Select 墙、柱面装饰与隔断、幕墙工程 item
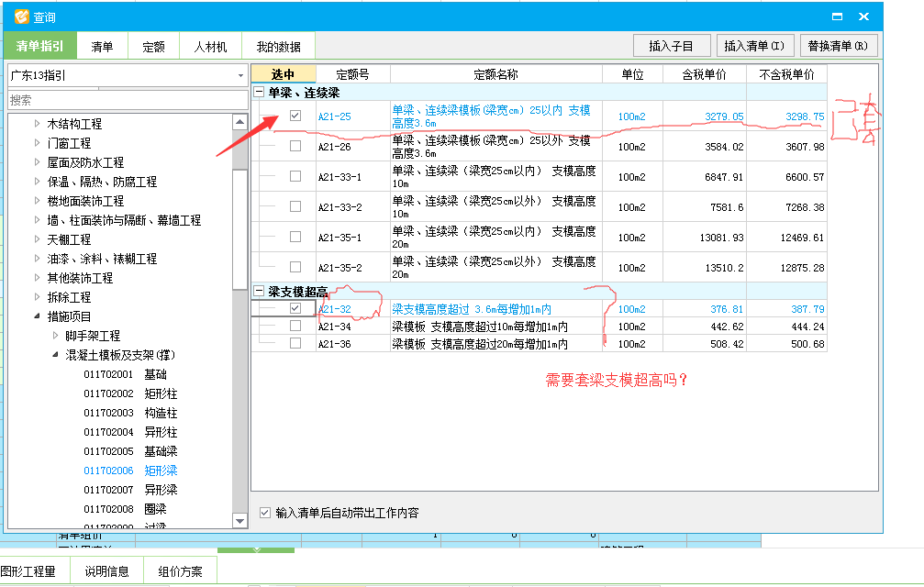This screenshot has width=924, height=587. pos(125,220)
